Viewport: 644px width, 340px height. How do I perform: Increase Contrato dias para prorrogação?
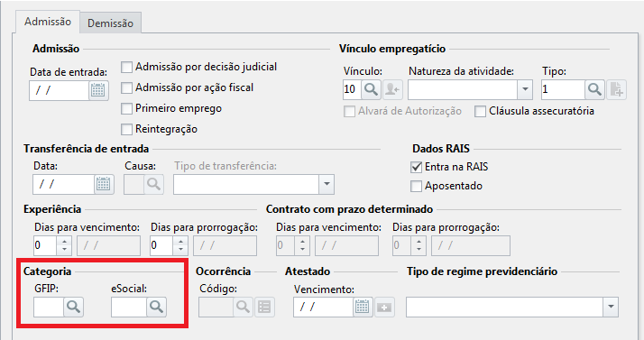tap(419, 241)
